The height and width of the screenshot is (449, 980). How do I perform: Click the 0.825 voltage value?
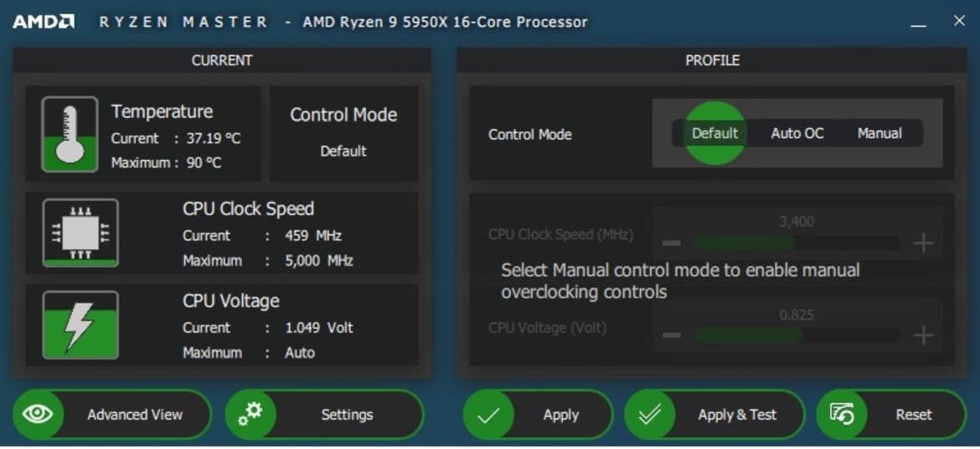797,314
